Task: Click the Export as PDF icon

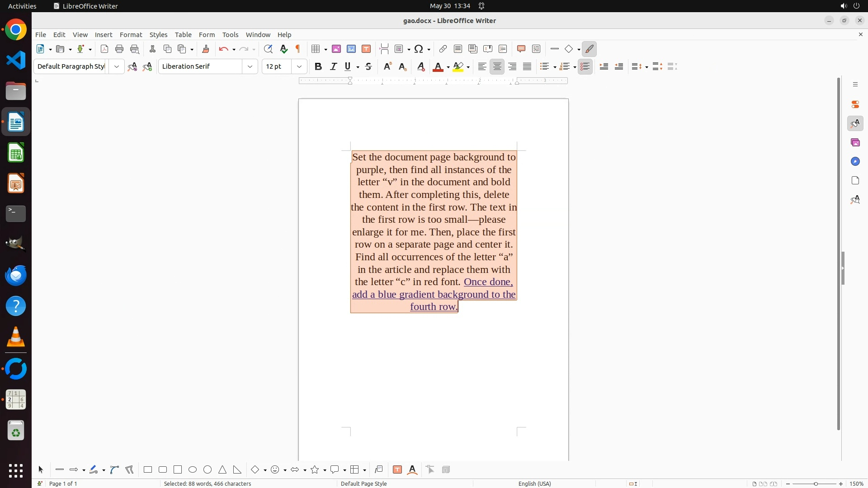Action: pos(104,49)
